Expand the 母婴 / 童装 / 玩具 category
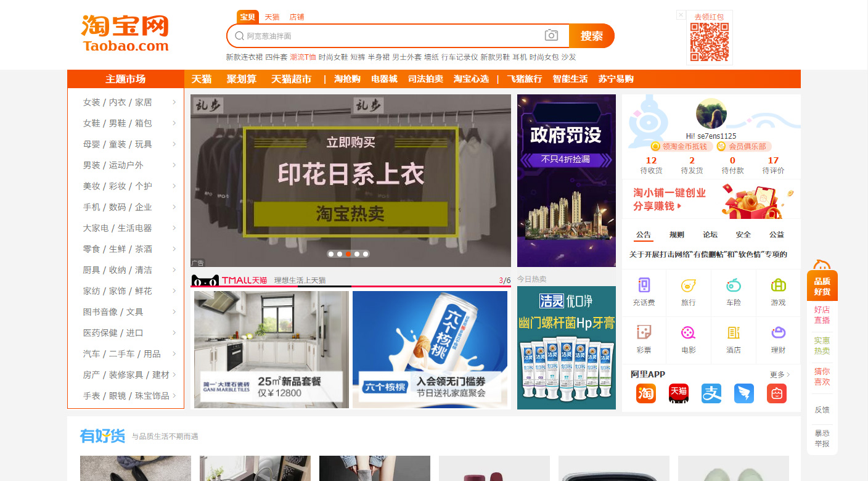Image resolution: width=868 pixels, height=481 pixels. tap(126, 144)
